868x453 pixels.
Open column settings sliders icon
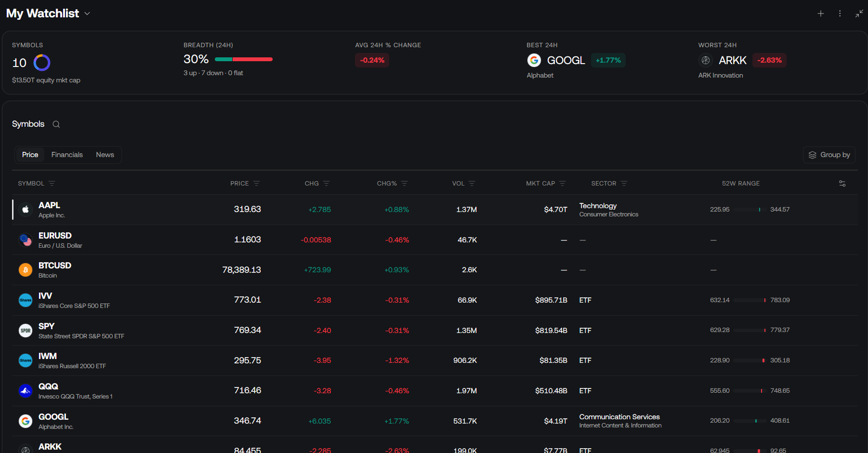842,184
